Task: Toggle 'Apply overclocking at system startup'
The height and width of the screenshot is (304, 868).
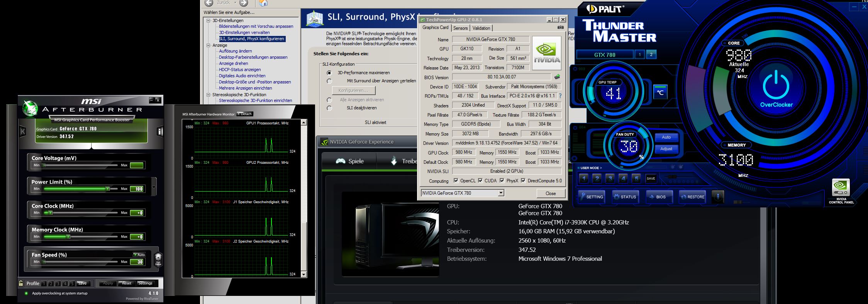Action: [x=26, y=293]
